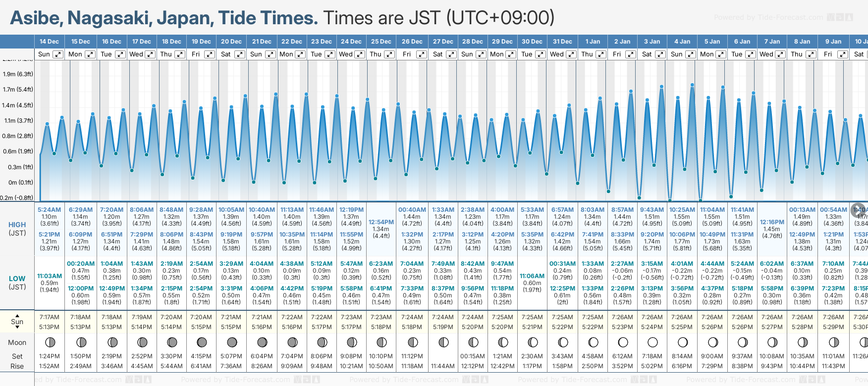The image size is (868, 386).
Task: Click the LOW (JST) row label
Action: 17,283
